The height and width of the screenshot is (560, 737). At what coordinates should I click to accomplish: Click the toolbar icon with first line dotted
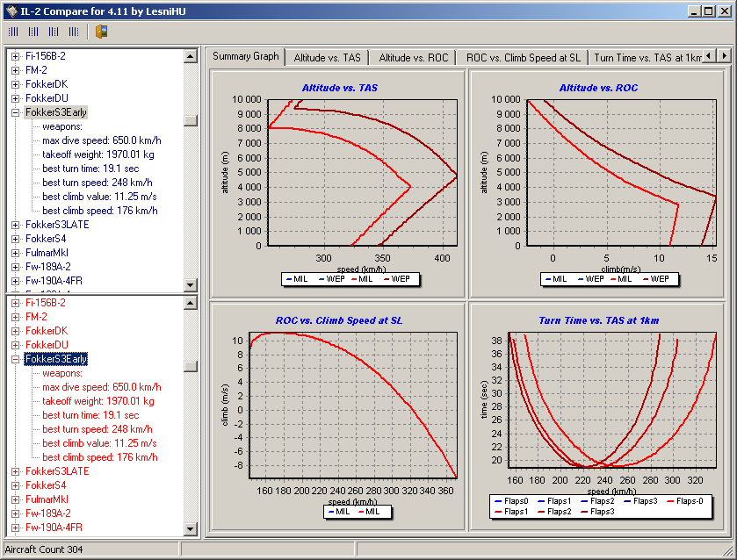pos(13,32)
